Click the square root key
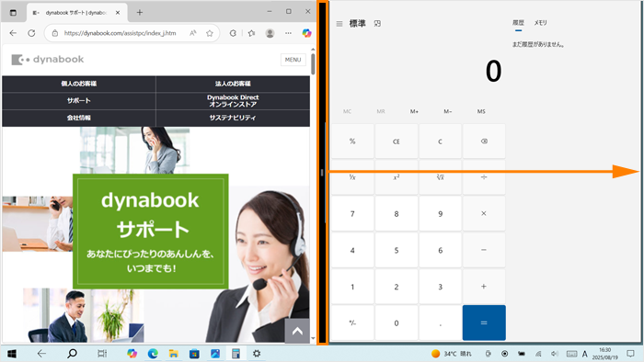The width and height of the screenshot is (644, 362). click(x=440, y=177)
